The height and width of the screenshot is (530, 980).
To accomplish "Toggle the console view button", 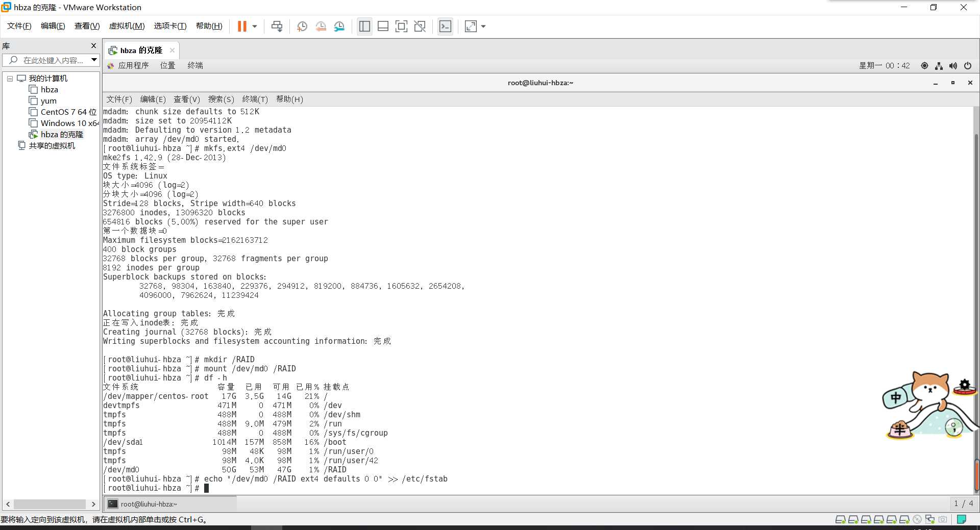I will click(445, 26).
